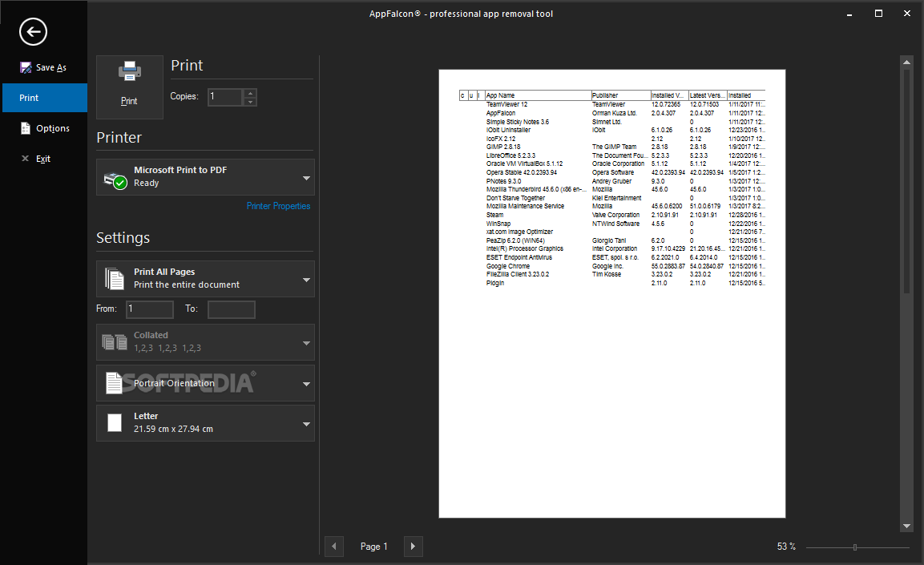The width and height of the screenshot is (924, 565).
Task: Click the Collated pages icon
Action: point(115,341)
